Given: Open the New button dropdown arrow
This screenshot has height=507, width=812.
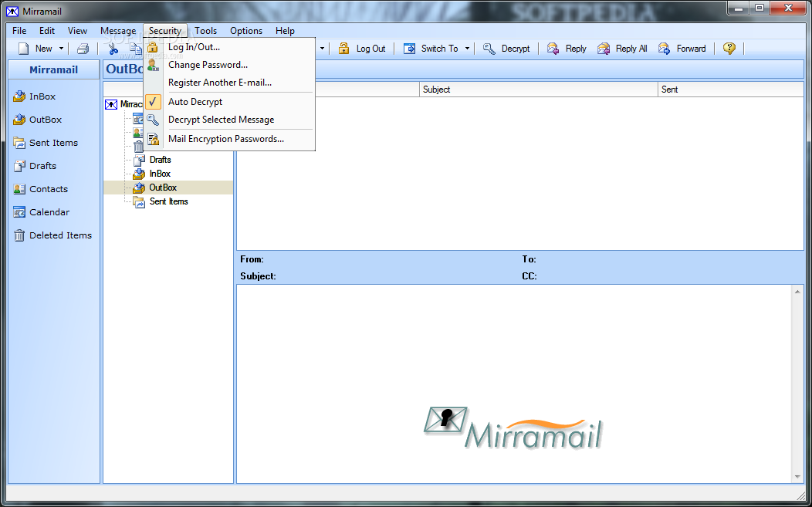Looking at the screenshot, I should click(x=61, y=49).
